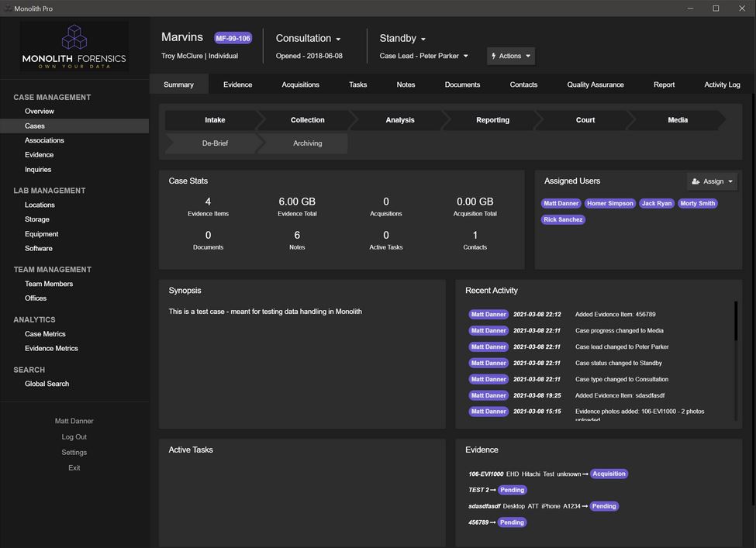Image resolution: width=756 pixels, height=548 pixels.
Task: Expand the Consultation case type dropdown
Action: [x=308, y=38]
